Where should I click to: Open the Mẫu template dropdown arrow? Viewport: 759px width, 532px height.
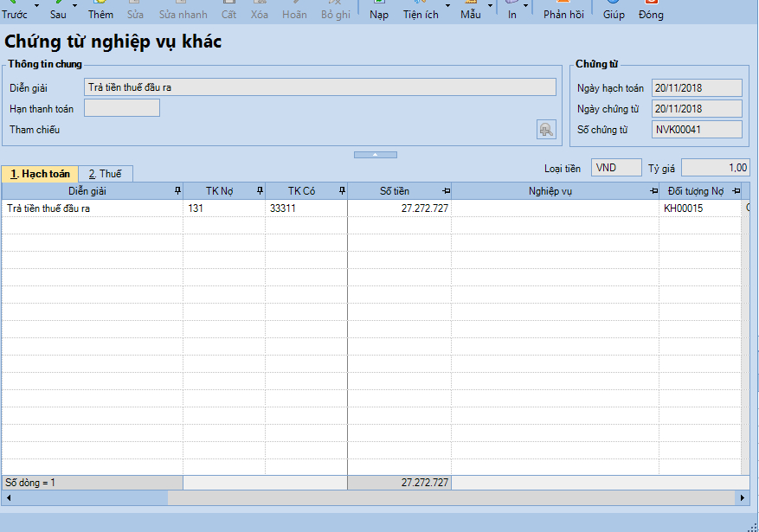491,7
